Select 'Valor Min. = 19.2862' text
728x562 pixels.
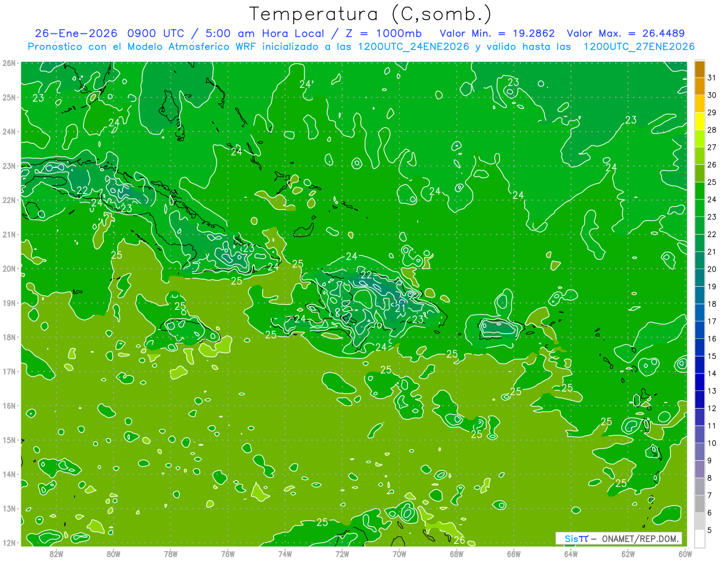[x=497, y=33]
